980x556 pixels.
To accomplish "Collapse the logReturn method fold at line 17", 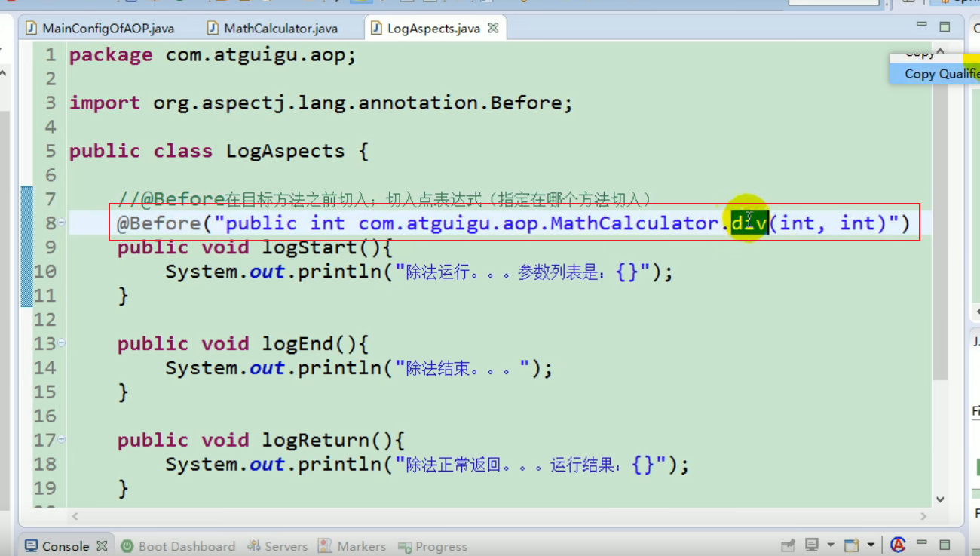I will click(x=62, y=441).
